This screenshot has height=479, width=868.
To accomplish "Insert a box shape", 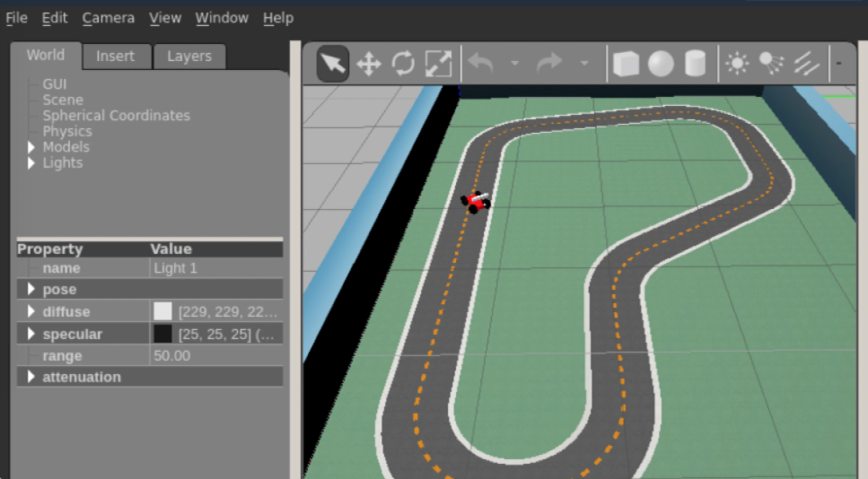I will 626,64.
